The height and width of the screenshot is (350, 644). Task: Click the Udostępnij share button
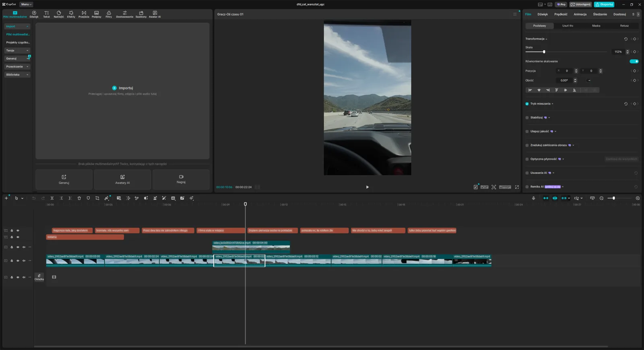[581, 4]
